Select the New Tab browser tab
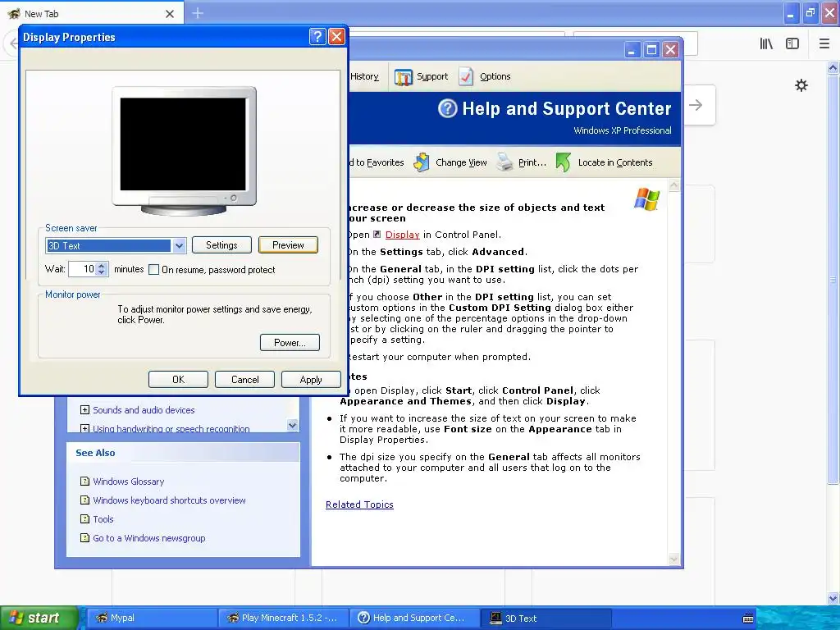The height and width of the screenshot is (630, 840). [91, 13]
